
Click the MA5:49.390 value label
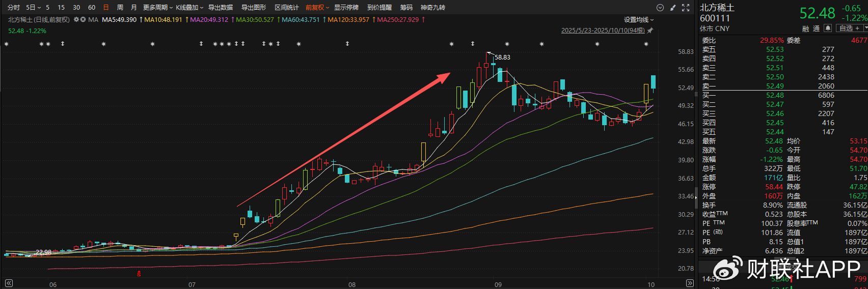click(x=119, y=20)
